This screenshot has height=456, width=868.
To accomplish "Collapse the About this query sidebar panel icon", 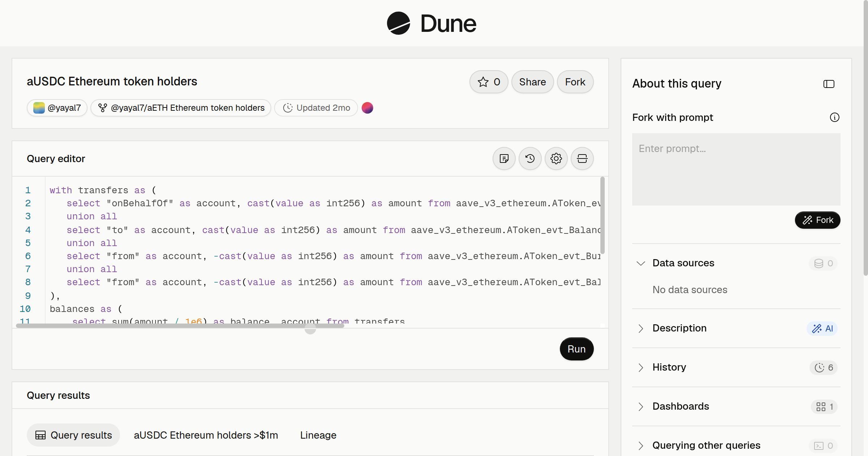I will (829, 84).
